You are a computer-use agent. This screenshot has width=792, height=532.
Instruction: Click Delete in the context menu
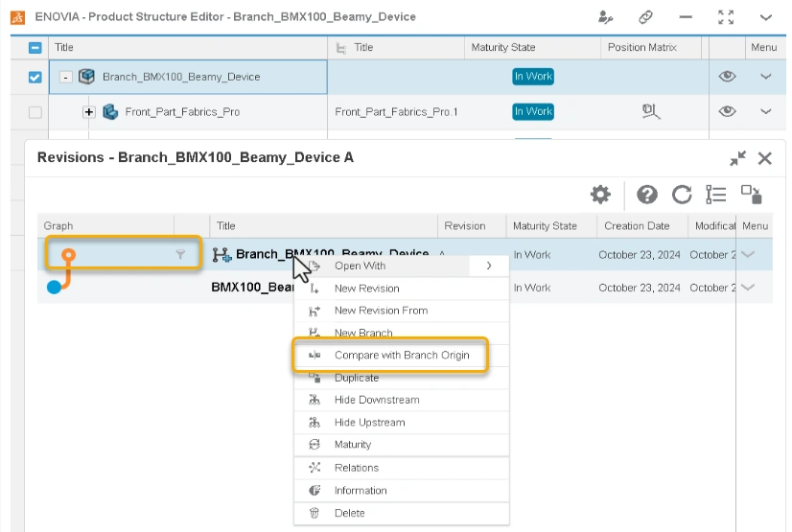pyautogui.click(x=349, y=513)
